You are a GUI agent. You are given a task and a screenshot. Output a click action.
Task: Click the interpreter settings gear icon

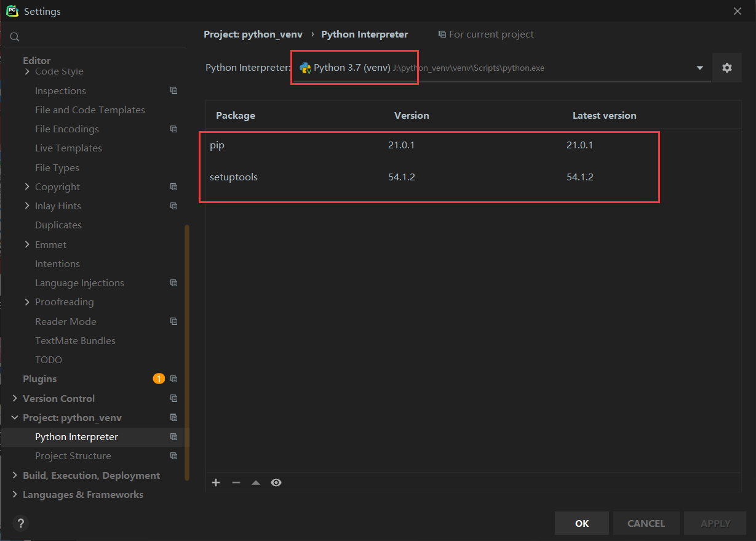(727, 68)
